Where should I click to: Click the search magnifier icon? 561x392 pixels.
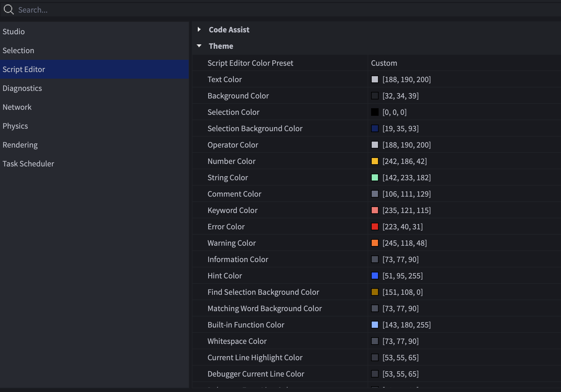(x=8, y=9)
